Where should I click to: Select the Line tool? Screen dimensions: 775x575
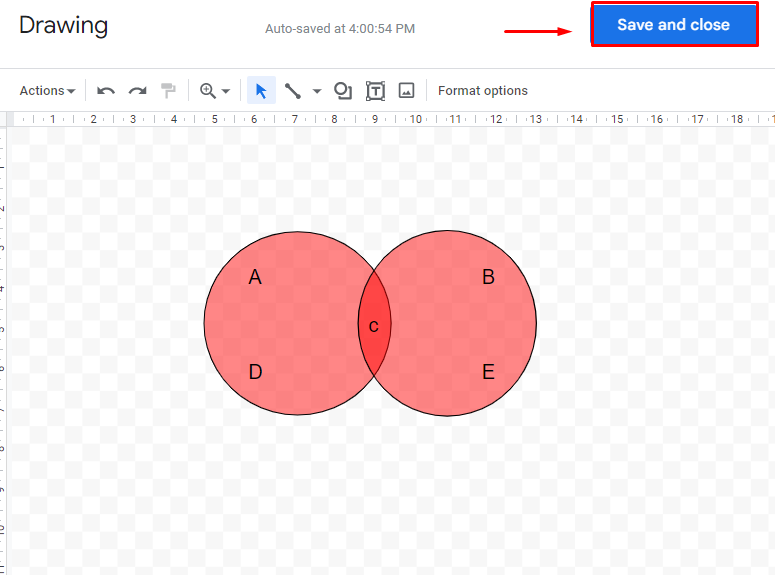tap(293, 91)
